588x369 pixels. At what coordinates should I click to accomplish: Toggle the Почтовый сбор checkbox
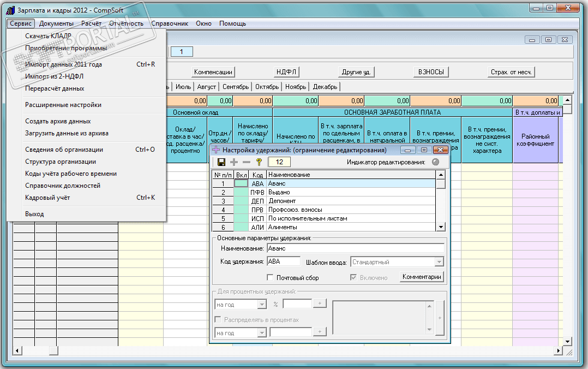[x=270, y=277]
